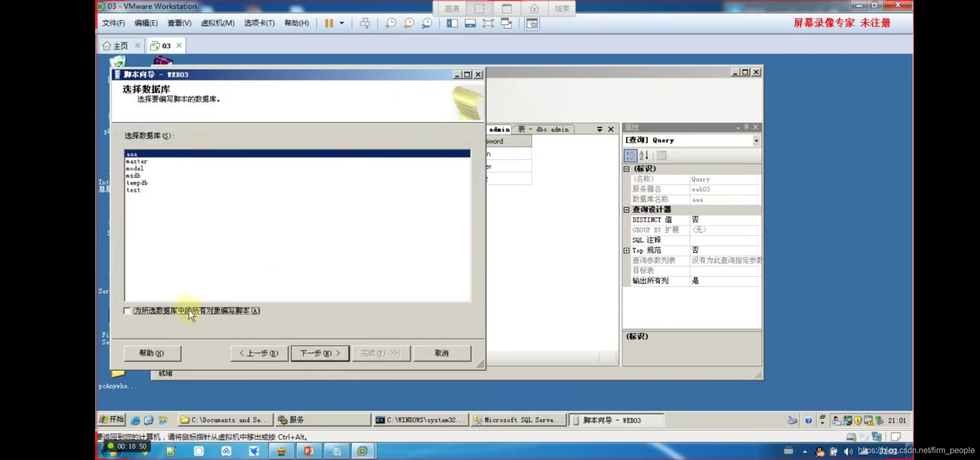Proceed with 下一步(N) button

(320, 353)
